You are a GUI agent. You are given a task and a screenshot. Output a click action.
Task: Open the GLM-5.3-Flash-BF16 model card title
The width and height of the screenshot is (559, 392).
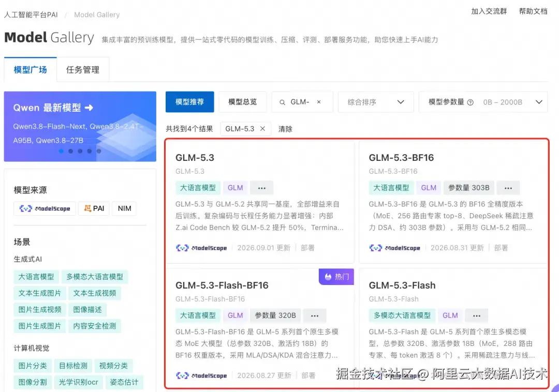(222, 285)
